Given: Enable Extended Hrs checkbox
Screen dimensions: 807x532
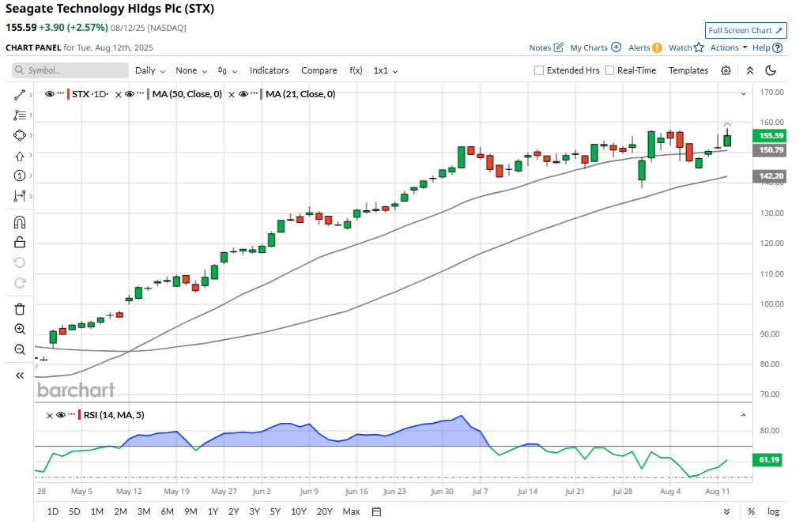Looking at the screenshot, I should click(539, 70).
